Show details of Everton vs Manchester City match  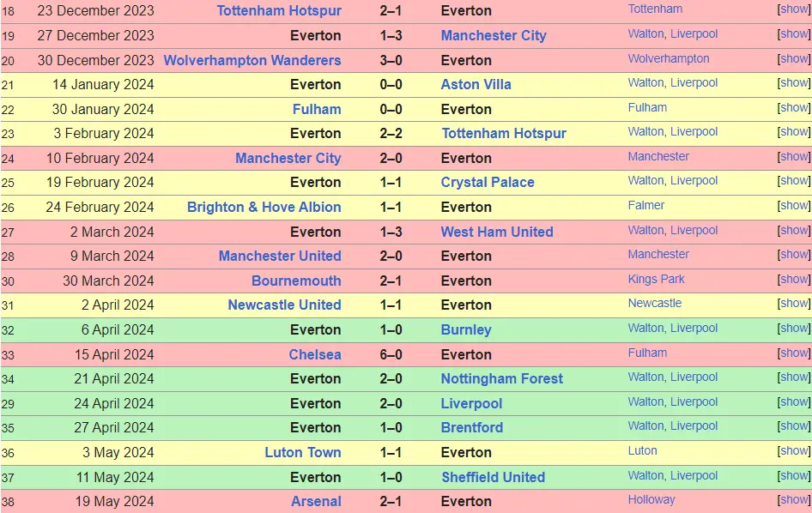(x=794, y=34)
